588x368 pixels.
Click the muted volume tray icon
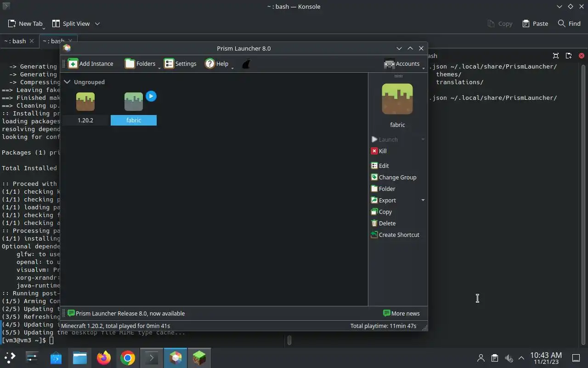(508, 358)
